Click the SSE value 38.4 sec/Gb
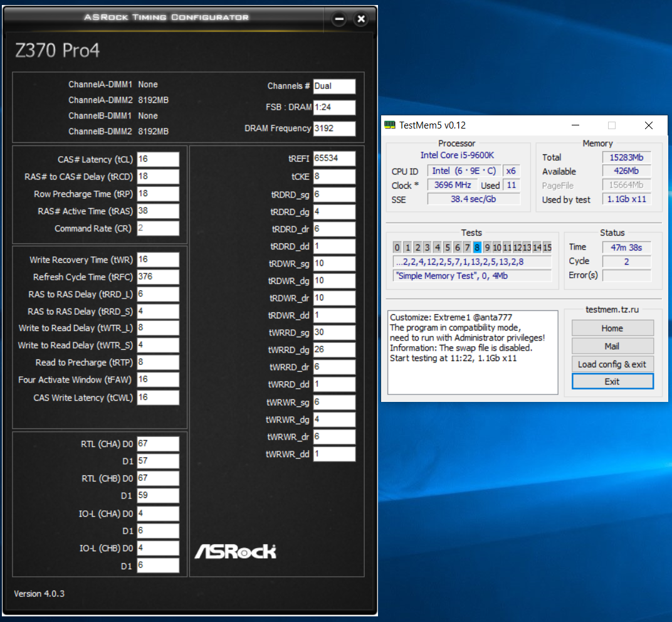 pyautogui.click(x=473, y=199)
